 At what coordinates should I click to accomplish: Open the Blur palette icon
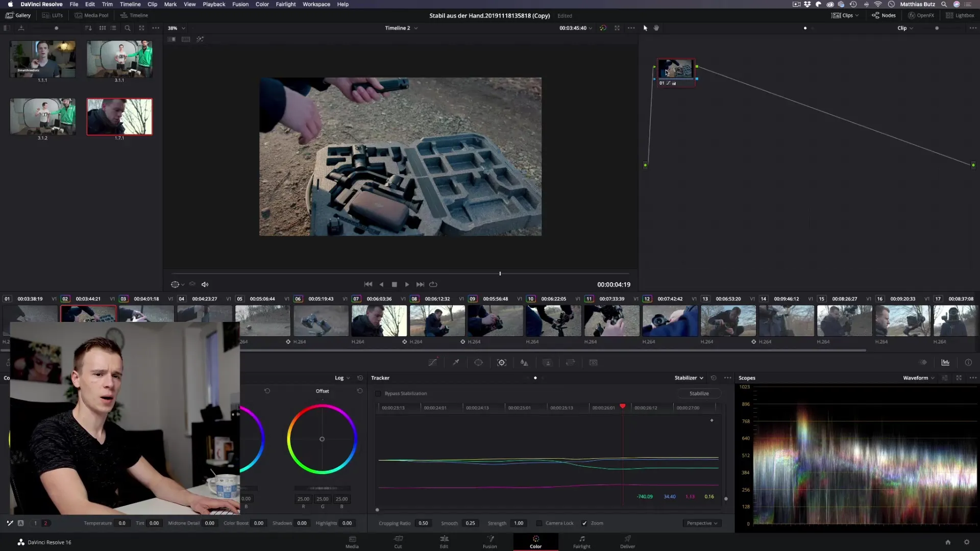coord(524,362)
